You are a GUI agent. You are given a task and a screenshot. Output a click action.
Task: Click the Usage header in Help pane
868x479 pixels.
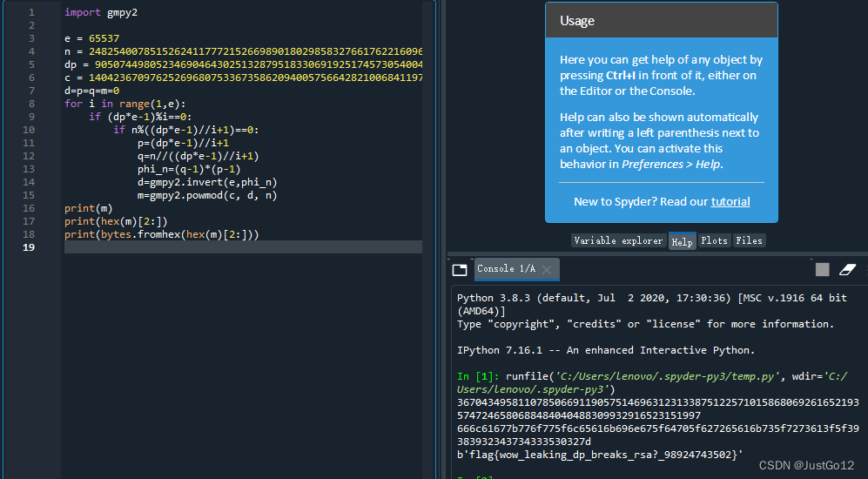point(661,21)
